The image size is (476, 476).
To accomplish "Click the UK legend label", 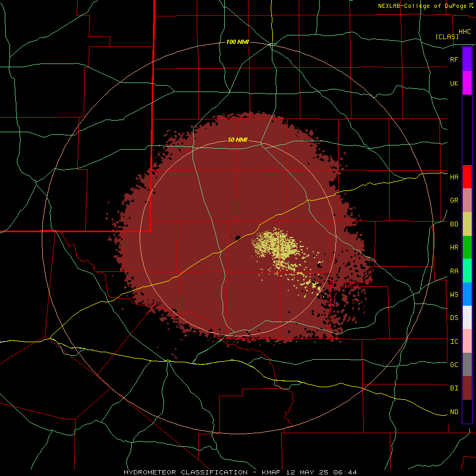I will (454, 83).
